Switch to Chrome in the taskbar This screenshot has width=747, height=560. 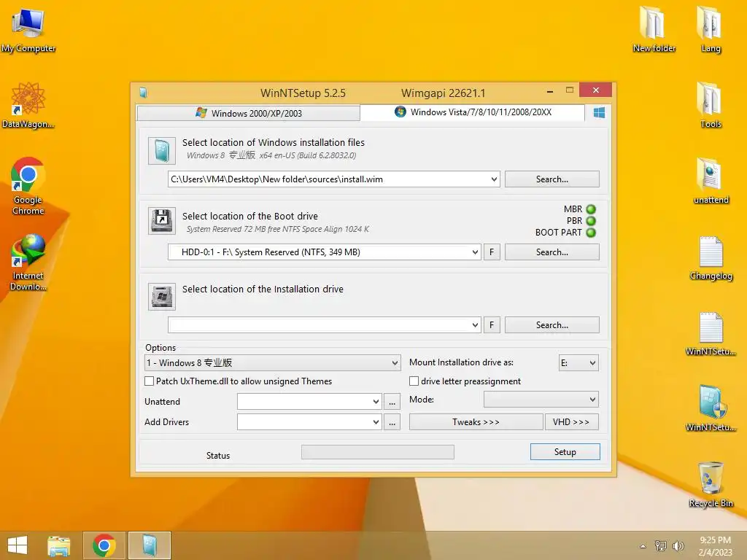click(104, 545)
